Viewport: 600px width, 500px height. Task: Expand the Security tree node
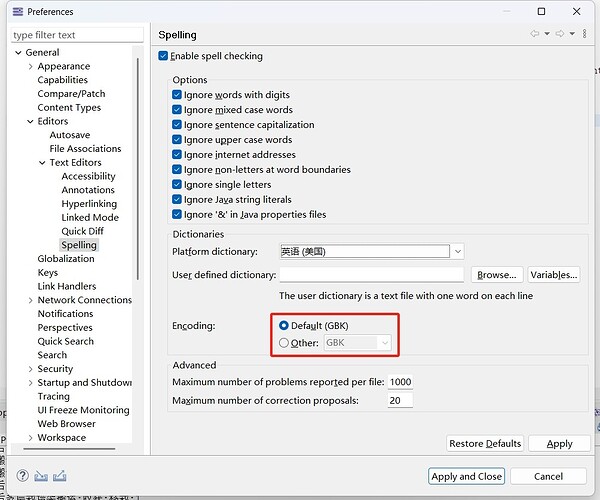tap(30, 369)
